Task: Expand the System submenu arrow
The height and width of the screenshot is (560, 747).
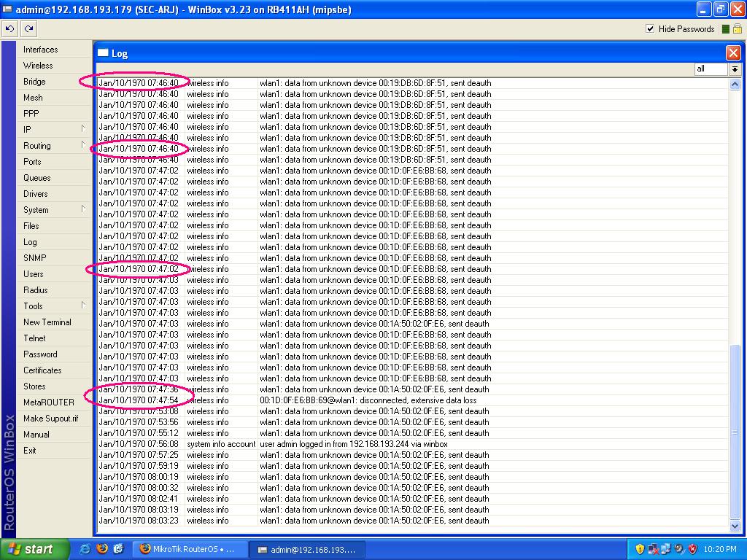Action: (x=83, y=209)
